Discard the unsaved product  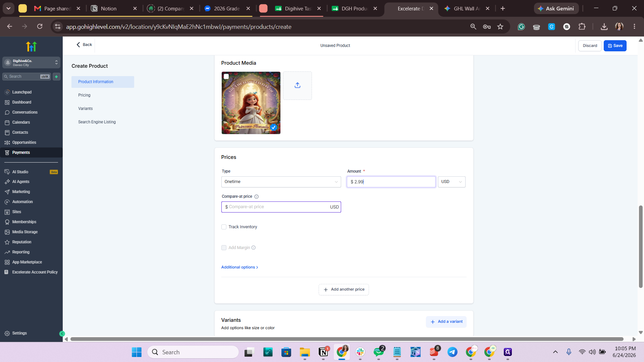pyautogui.click(x=590, y=46)
